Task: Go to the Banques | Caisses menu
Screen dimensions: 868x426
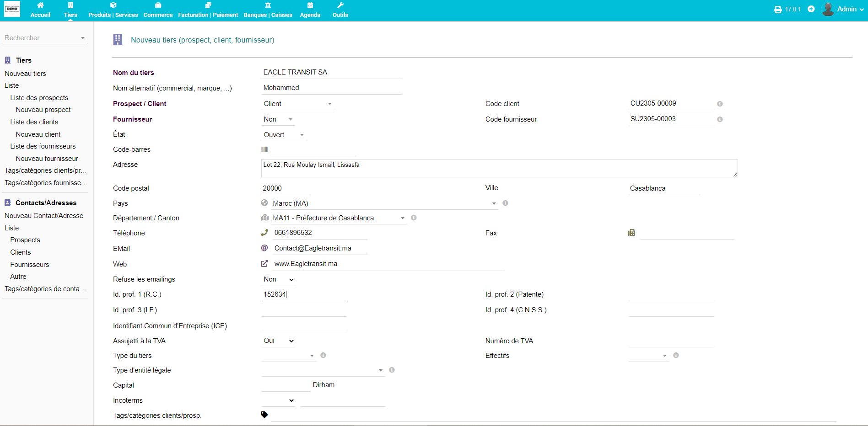Action: click(x=268, y=10)
